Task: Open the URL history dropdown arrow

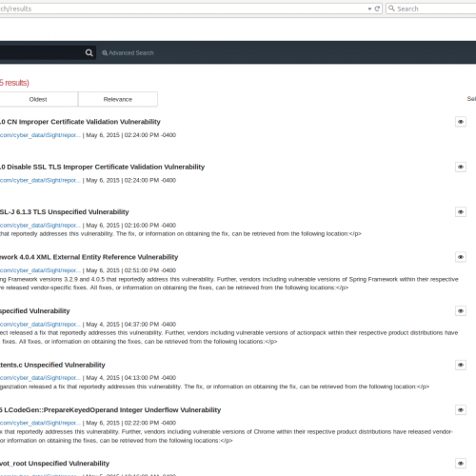Action: point(369,9)
